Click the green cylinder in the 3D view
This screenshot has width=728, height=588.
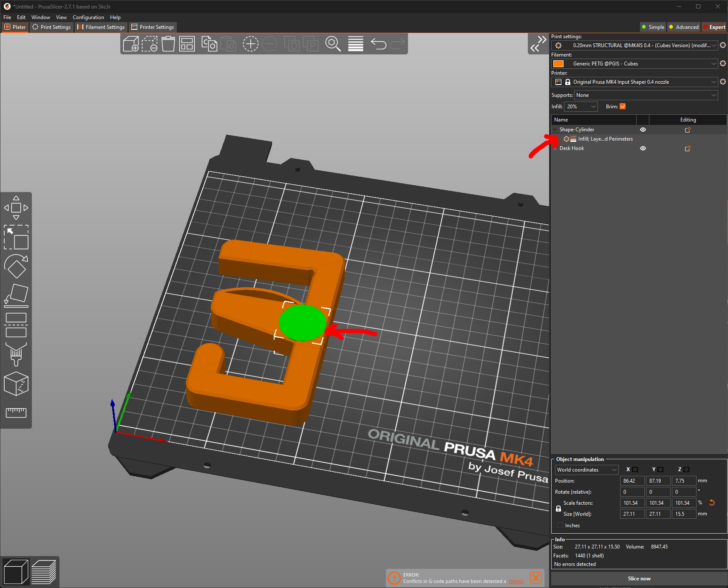click(x=302, y=322)
